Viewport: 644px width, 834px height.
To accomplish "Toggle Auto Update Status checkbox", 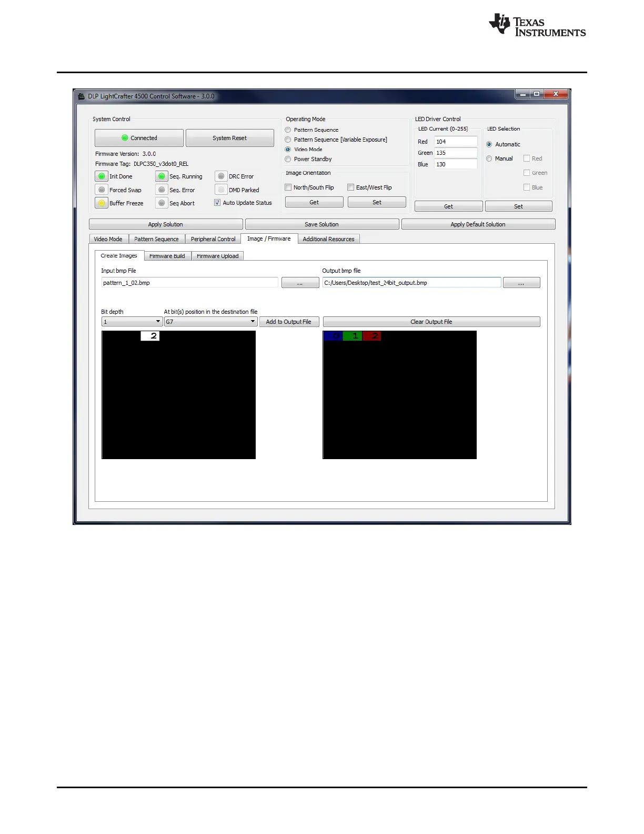I will (x=217, y=202).
